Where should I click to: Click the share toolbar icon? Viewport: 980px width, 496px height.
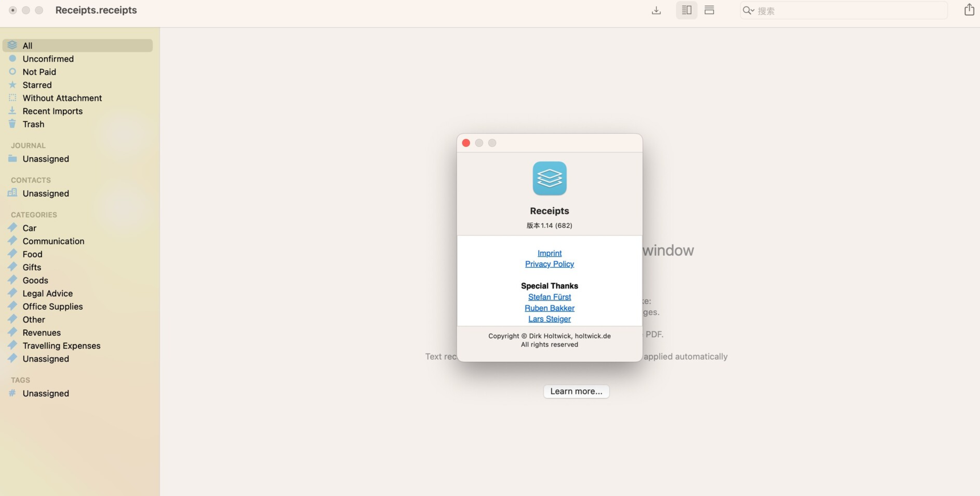(969, 9)
